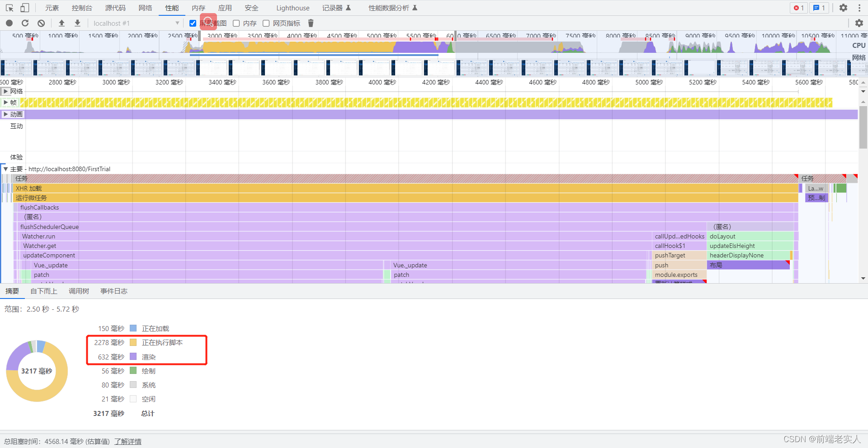Activate the inspect element picker icon
868x448 pixels.
tap(9, 8)
